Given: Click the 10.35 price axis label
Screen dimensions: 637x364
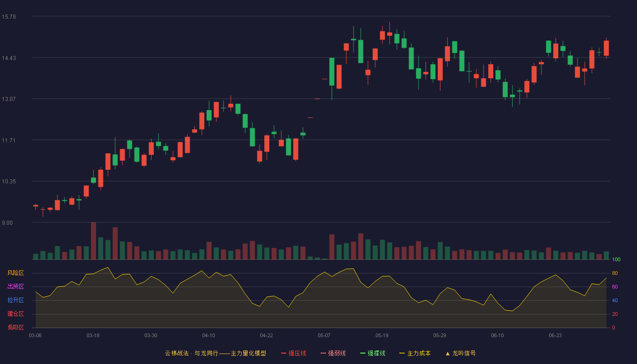Looking at the screenshot, I should tap(9, 181).
